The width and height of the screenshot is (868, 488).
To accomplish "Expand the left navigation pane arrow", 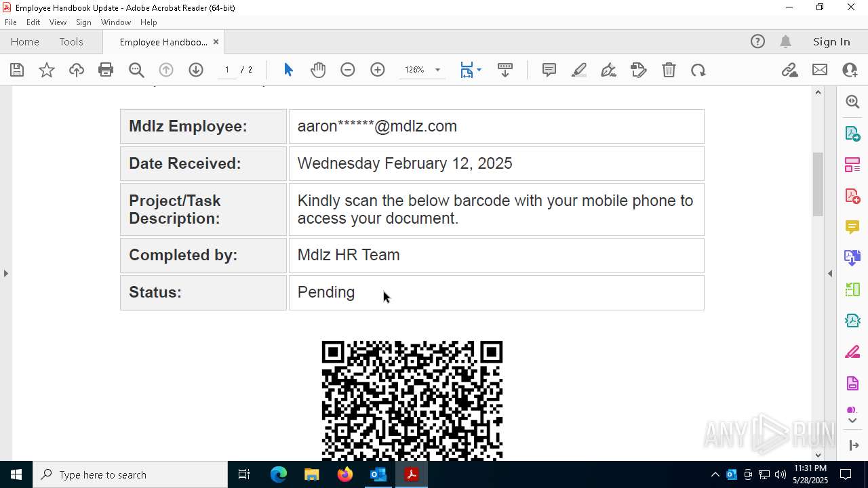I will pos(5,273).
